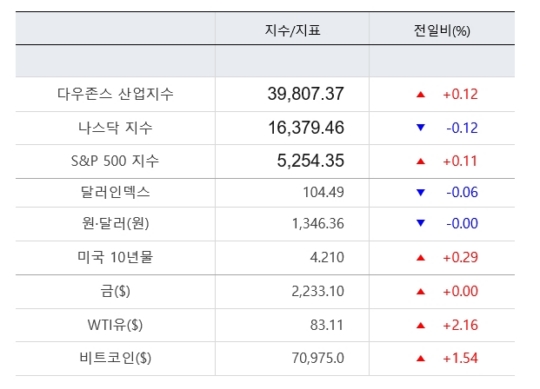Image resolution: width=540 pixels, height=389 pixels.
Task: Click the WTI유($) change +2.16
Action: point(460,325)
